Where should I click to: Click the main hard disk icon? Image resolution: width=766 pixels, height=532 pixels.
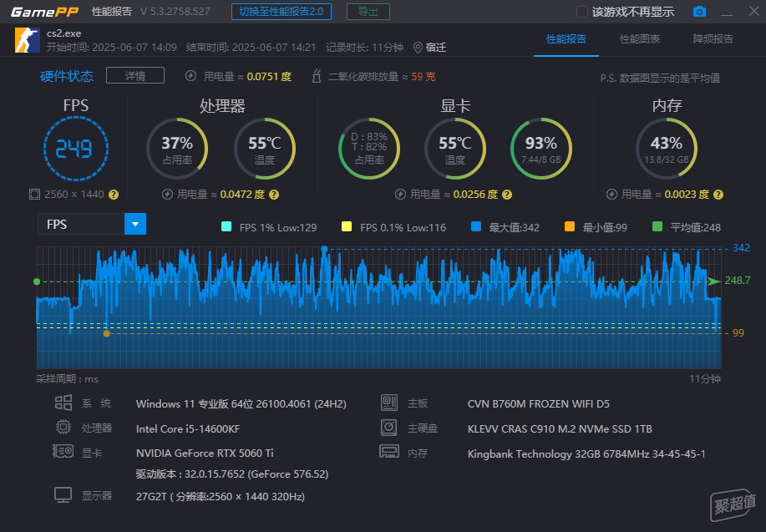(389, 428)
